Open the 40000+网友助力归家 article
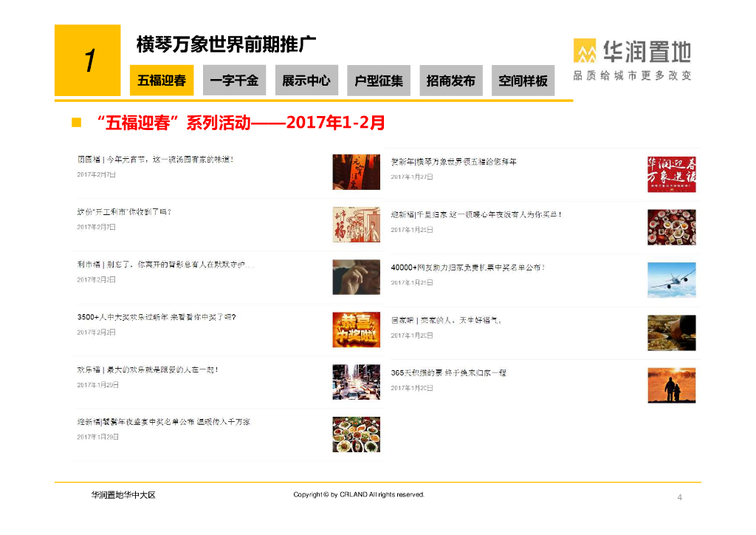756x535 pixels. [467, 267]
